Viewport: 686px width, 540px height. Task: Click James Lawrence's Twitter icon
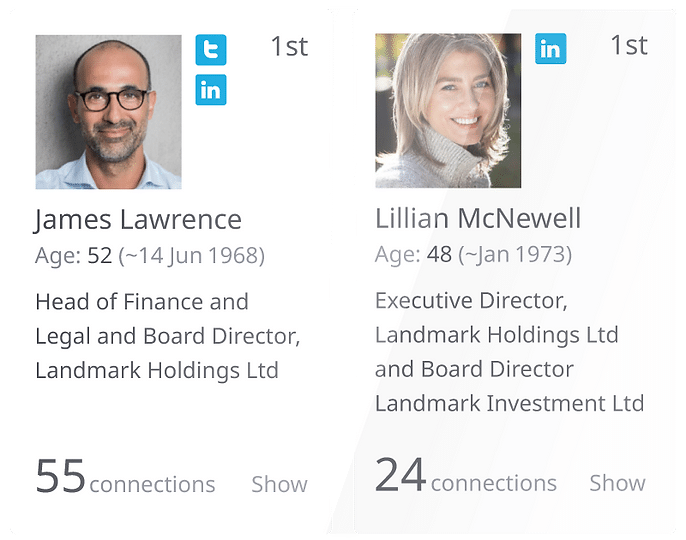tap(211, 50)
